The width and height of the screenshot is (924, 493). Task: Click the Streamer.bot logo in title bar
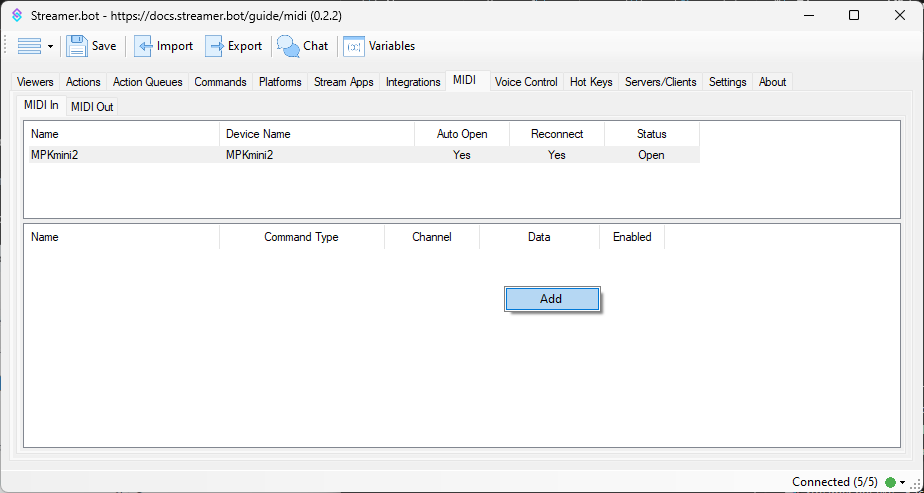click(x=17, y=15)
